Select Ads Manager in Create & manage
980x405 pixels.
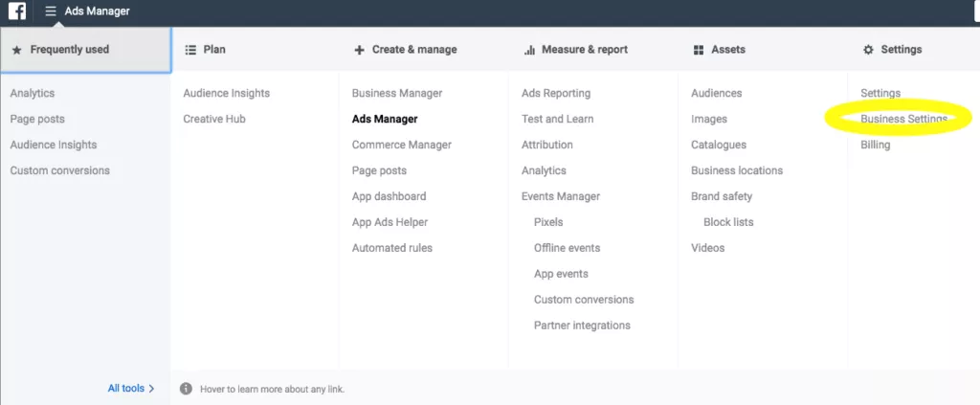(385, 119)
